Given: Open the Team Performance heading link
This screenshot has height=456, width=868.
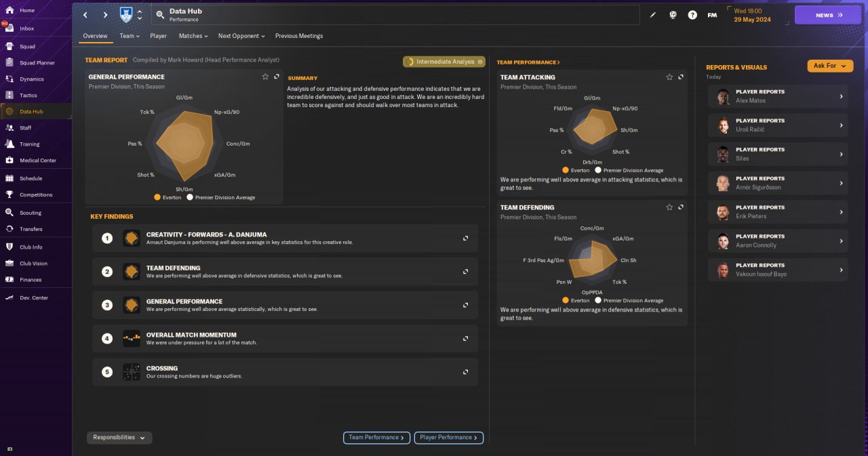Looking at the screenshot, I should click(x=528, y=62).
